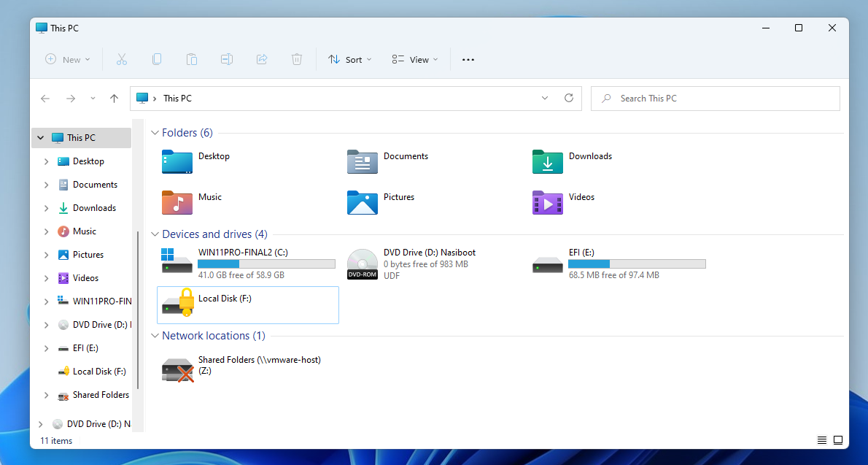868x465 pixels.
Task: Open the New dropdown menu
Action: point(68,59)
